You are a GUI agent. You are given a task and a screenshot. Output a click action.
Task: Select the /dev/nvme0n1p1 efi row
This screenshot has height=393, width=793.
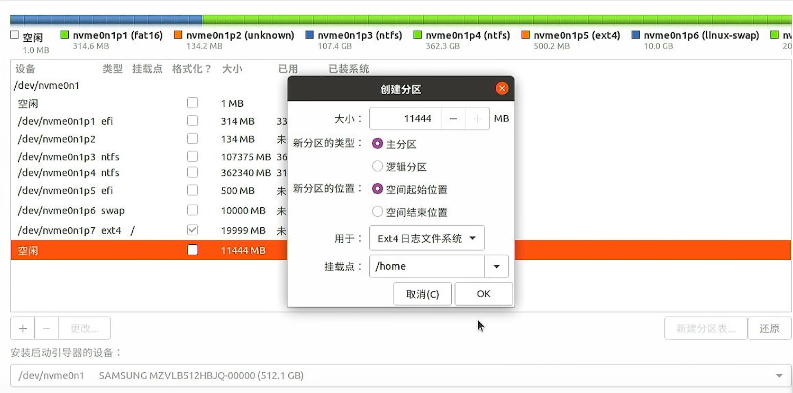(401, 121)
